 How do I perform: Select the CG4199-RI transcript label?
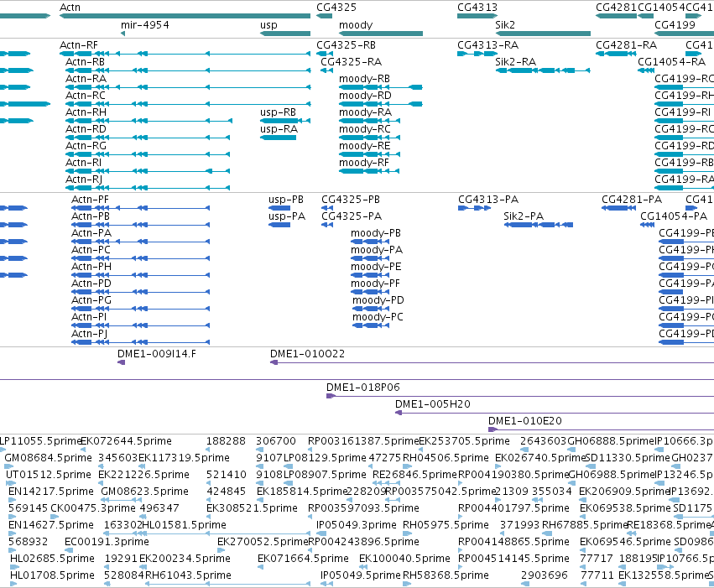(683, 112)
